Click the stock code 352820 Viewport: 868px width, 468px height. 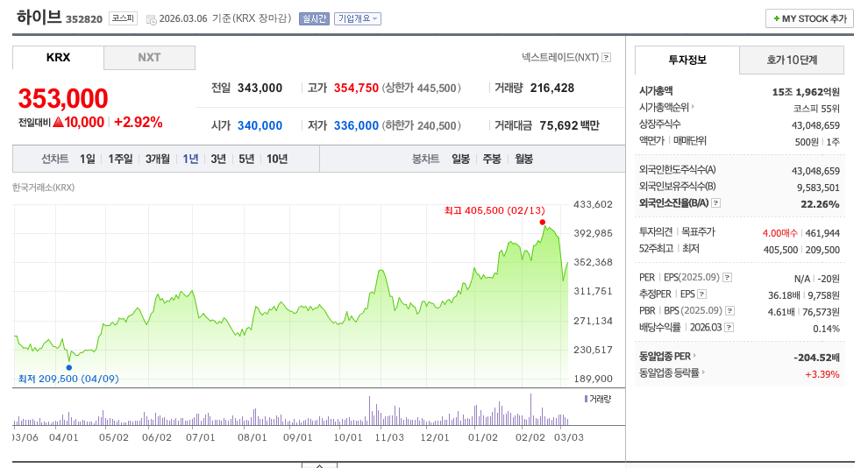[x=84, y=19]
